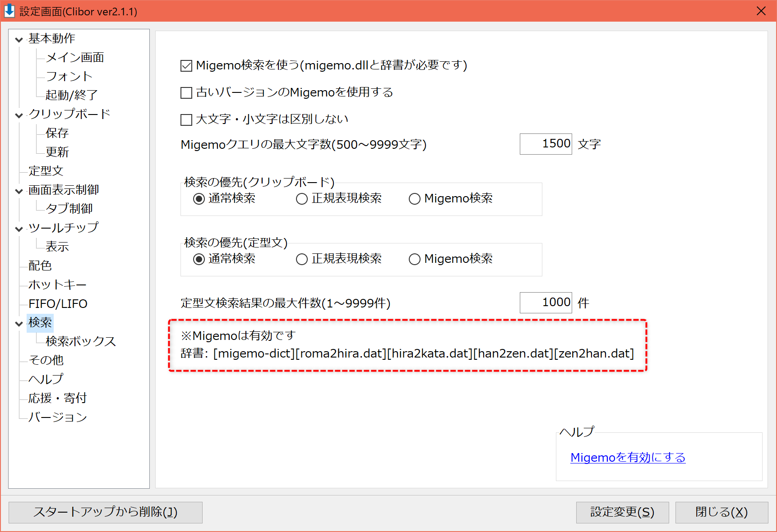Collapse the 基本動作 tree node arrow
The image size is (777, 532).
(19, 40)
